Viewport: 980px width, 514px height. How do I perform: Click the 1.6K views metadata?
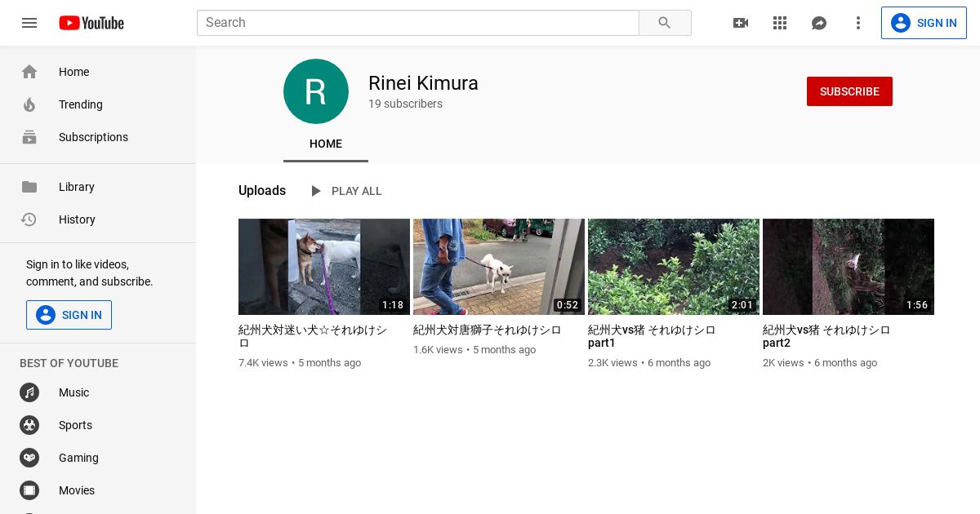click(x=438, y=350)
